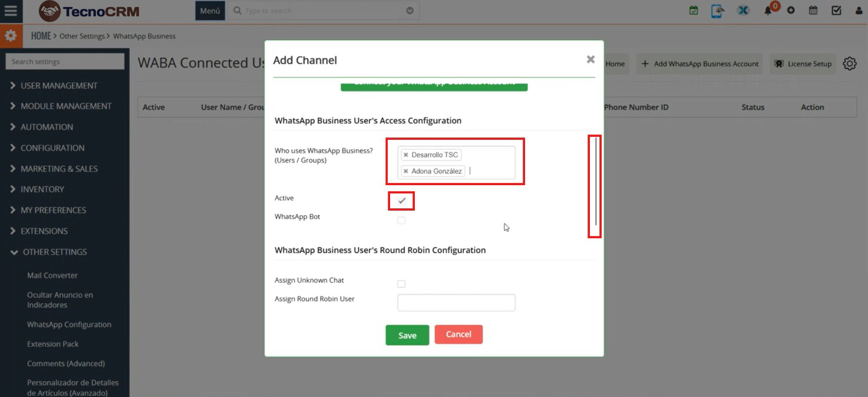
Task: Click the Assign Round Robin User field
Action: pos(456,303)
